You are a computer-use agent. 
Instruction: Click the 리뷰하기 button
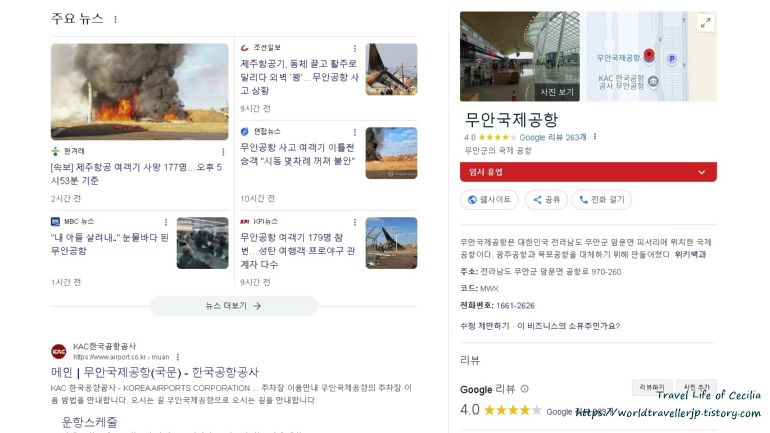click(x=652, y=387)
